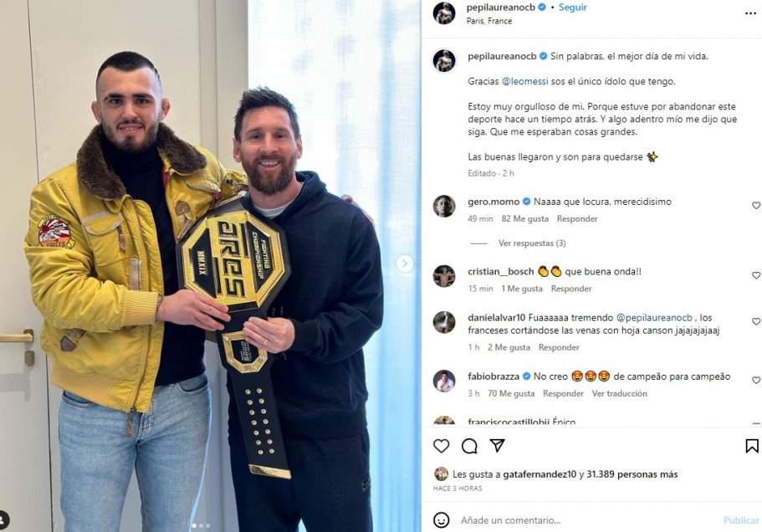Click Ver traducción under fabiobrazza's comment

click(619, 393)
